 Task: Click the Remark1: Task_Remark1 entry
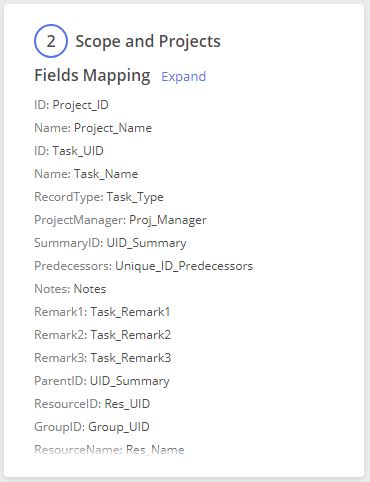pos(102,312)
